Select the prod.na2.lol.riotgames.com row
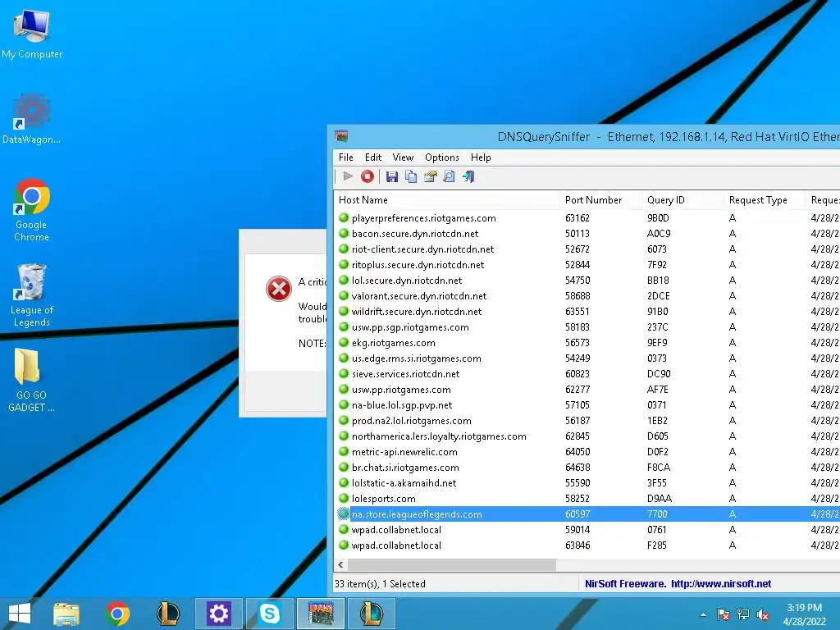The image size is (840, 630). [x=587, y=421]
